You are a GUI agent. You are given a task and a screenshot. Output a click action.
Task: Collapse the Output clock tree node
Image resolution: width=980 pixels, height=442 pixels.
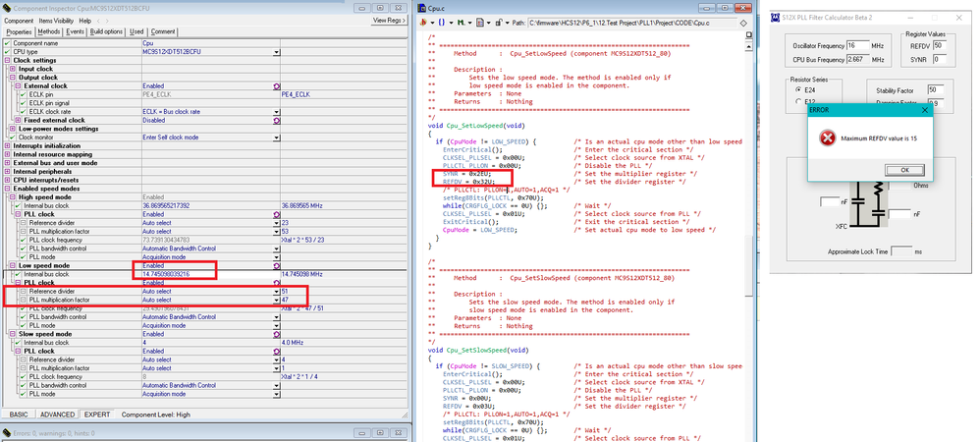pos(13,78)
